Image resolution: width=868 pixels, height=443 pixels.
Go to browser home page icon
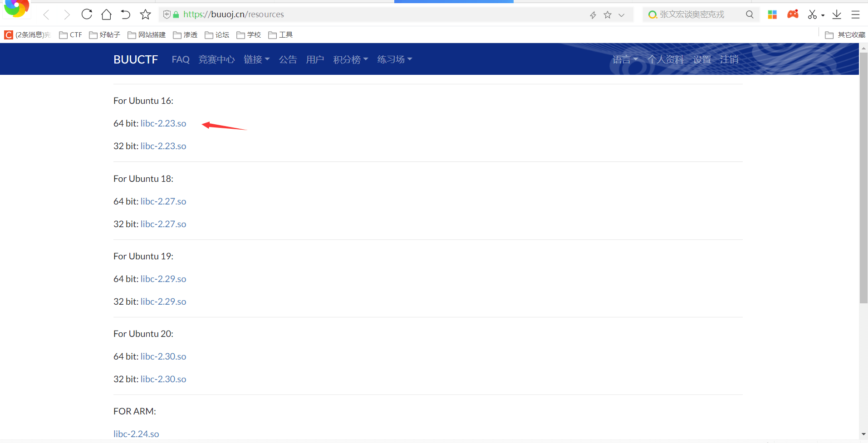[106, 15]
